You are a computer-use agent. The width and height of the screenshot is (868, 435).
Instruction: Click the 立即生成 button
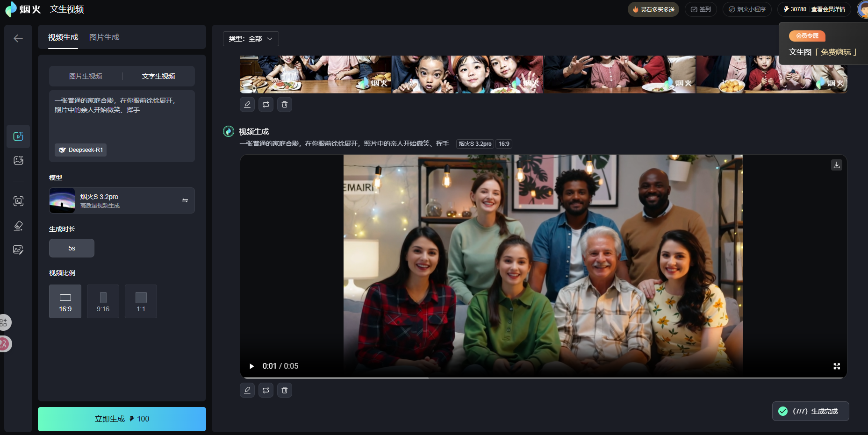tap(122, 419)
